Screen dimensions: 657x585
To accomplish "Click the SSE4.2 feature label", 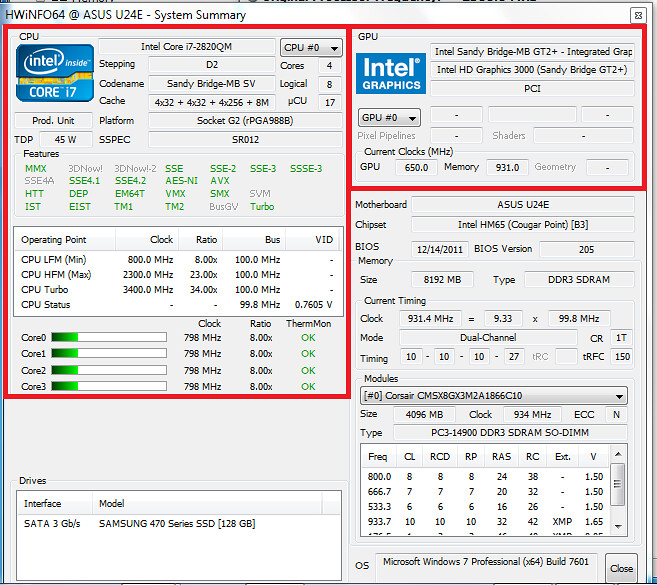I will click(130, 181).
